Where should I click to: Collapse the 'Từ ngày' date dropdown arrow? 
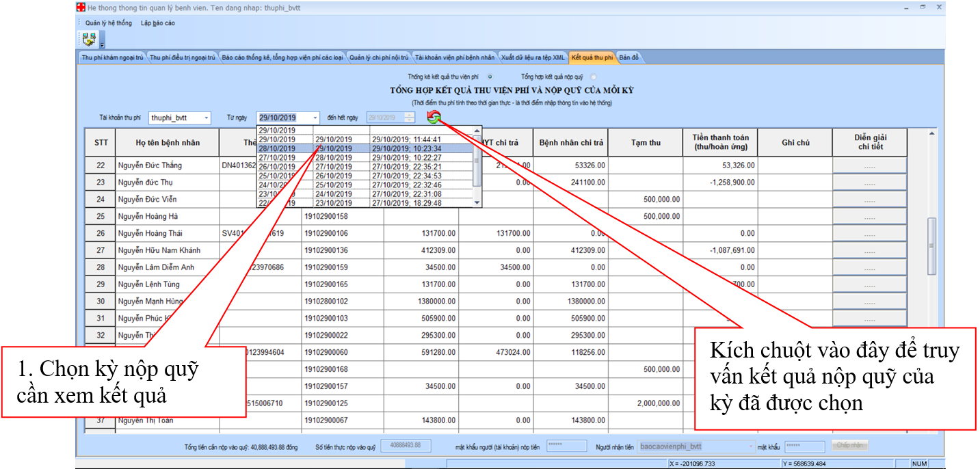(315, 118)
